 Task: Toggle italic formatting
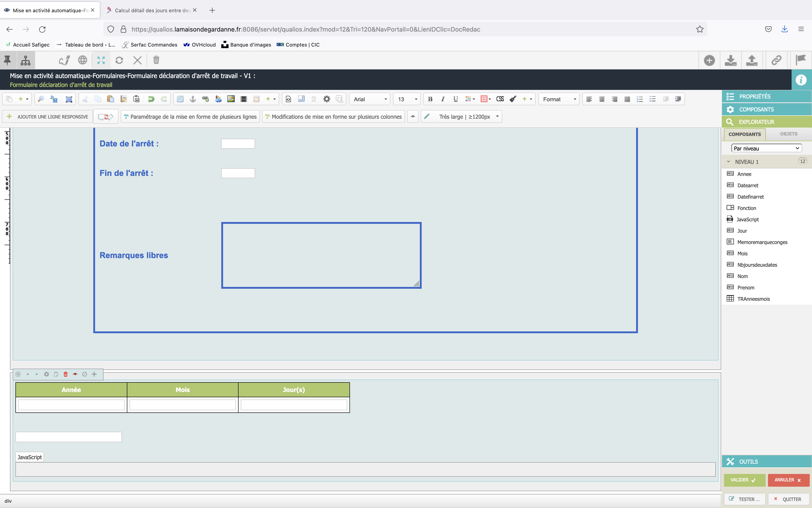(443, 99)
